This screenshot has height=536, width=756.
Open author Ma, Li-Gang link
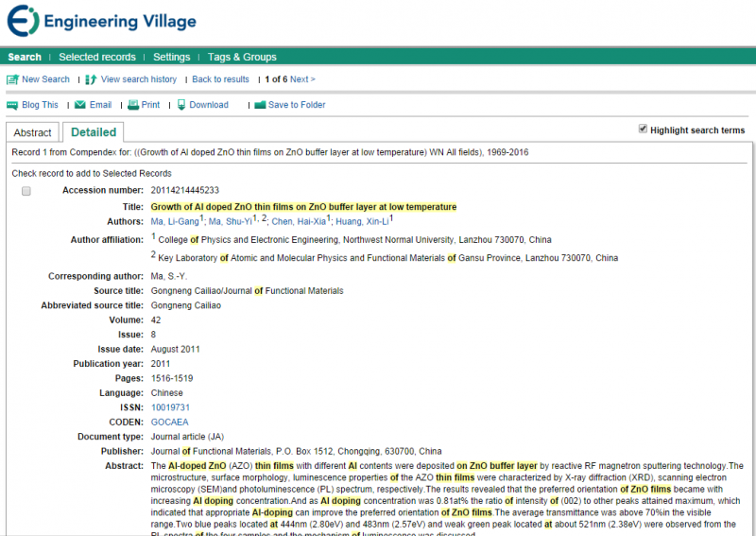pyautogui.click(x=175, y=221)
